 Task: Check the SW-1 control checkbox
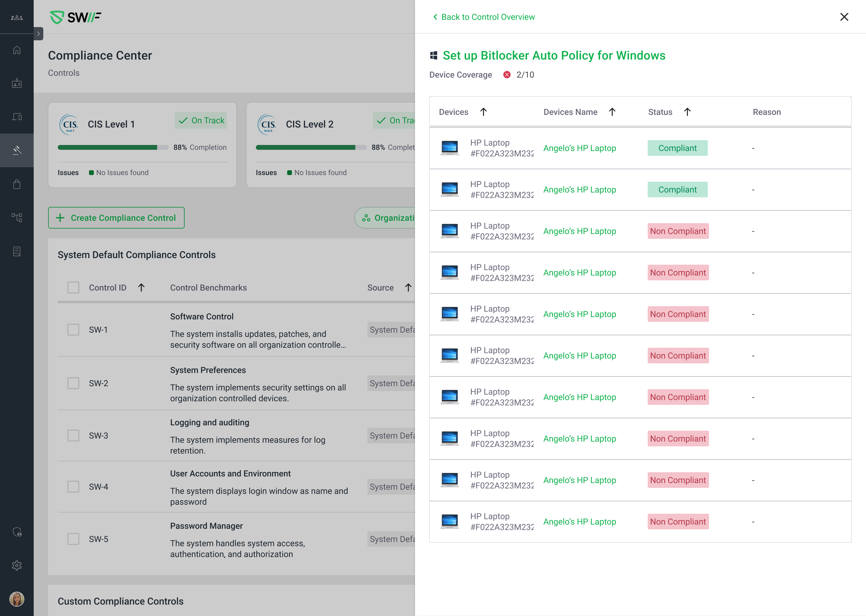pyautogui.click(x=73, y=330)
